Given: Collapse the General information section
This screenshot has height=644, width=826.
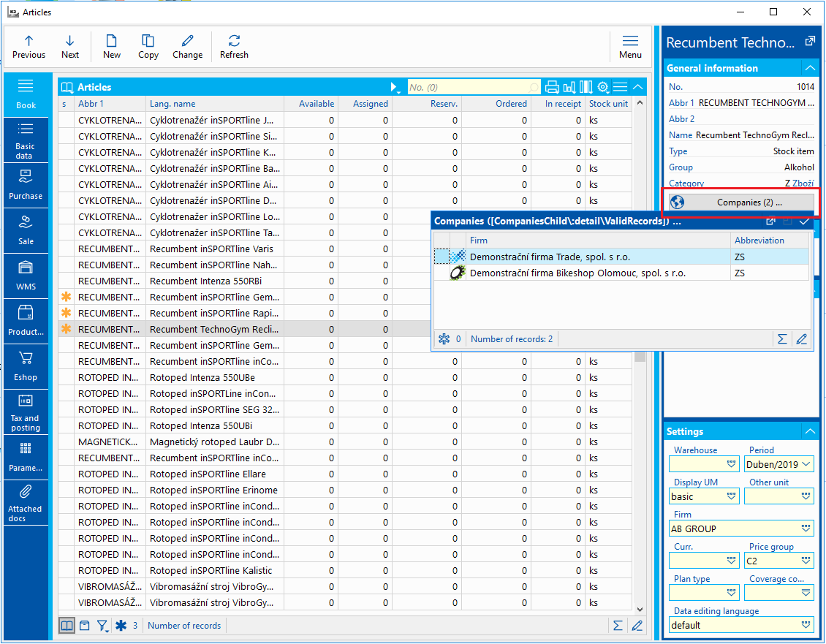Looking at the screenshot, I should click(809, 68).
